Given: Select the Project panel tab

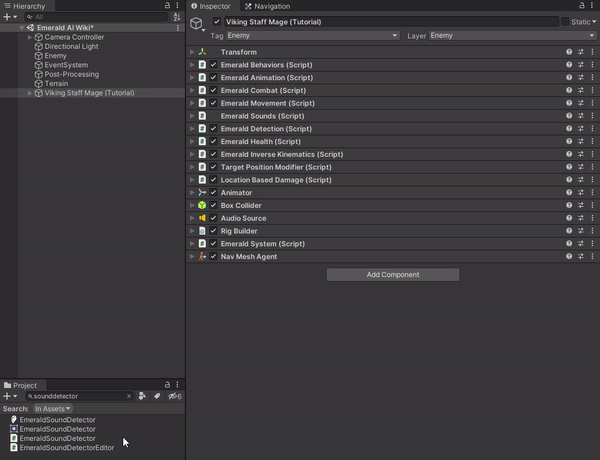Looking at the screenshot, I should point(20,385).
